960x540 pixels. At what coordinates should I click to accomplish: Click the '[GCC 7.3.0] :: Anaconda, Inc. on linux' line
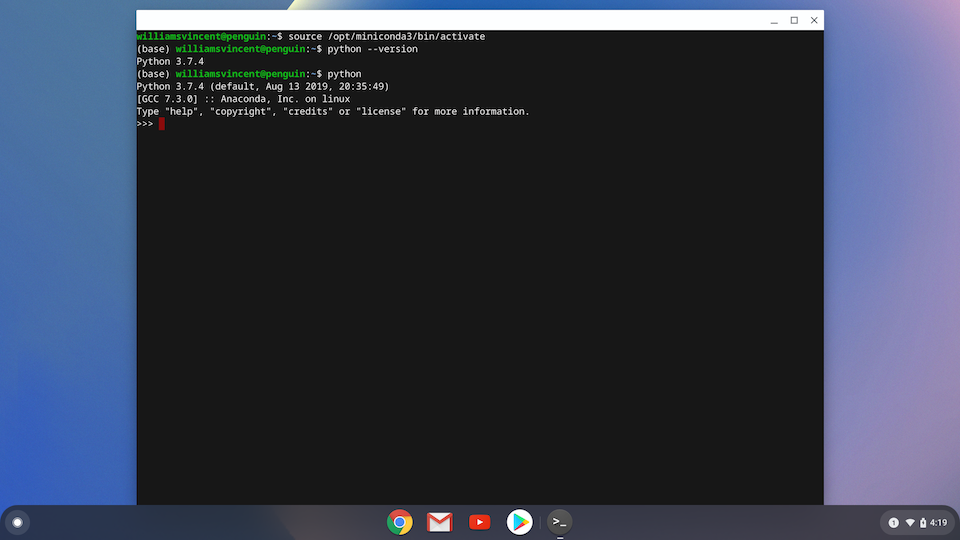point(243,99)
